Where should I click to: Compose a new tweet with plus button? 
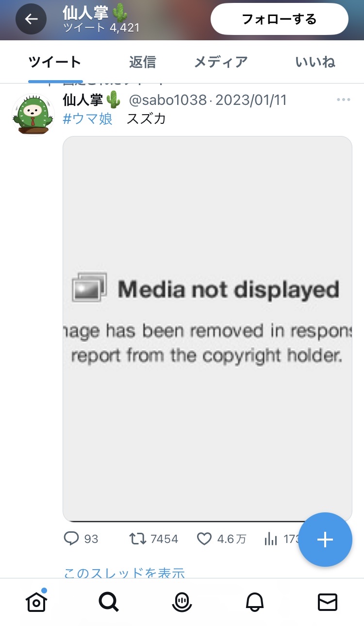(x=325, y=540)
